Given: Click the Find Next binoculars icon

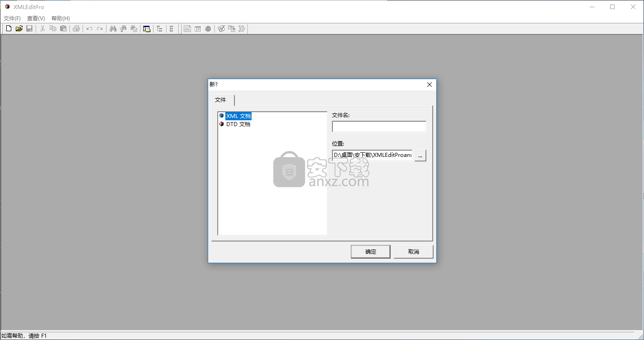Looking at the screenshot, I should (123, 28).
